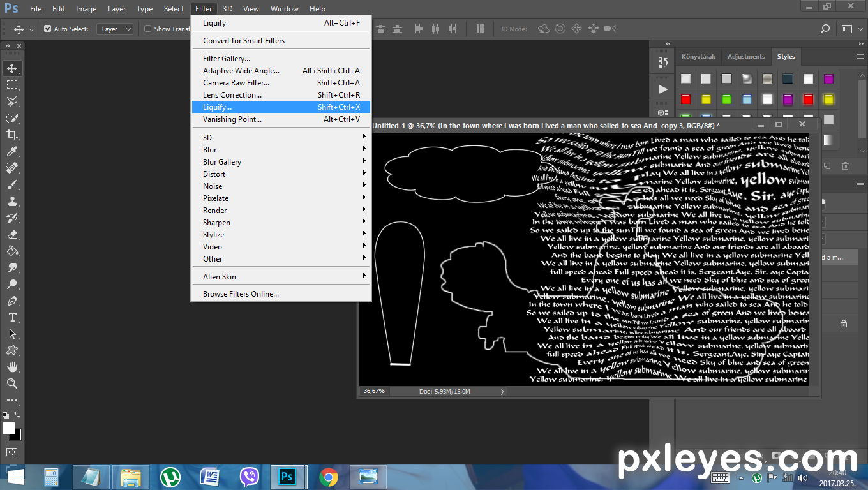Choose Filter Gallery... from Filter menu
This screenshot has width=868, height=490.
point(281,58)
